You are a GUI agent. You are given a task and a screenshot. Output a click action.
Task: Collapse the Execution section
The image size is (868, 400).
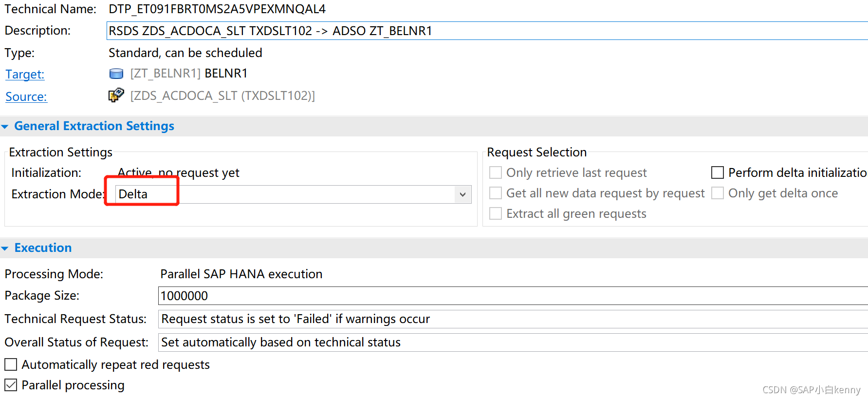click(x=5, y=248)
